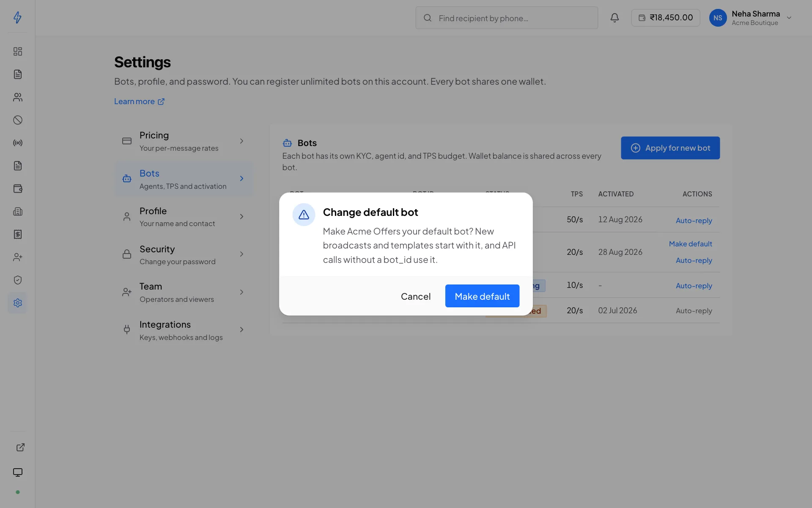Select the Profile settings menu item
Image resolution: width=812 pixels, height=508 pixels.
(184, 217)
